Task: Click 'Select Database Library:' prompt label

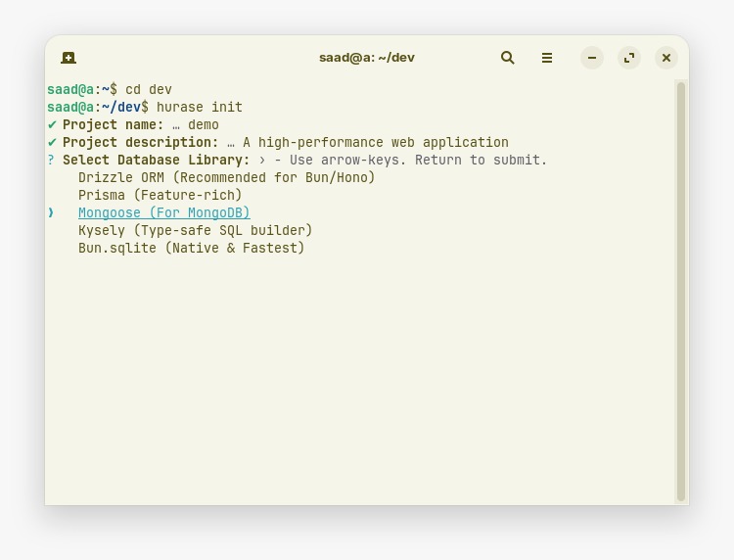Action: (157, 161)
